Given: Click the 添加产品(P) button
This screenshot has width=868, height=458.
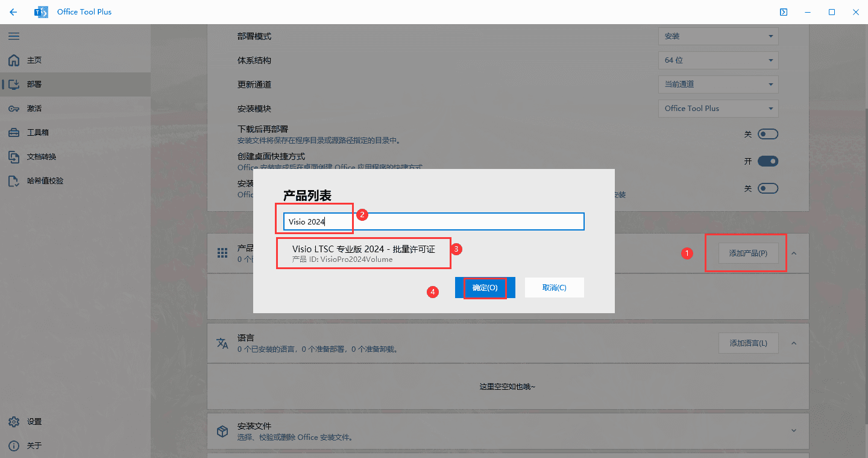Looking at the screenshot, I should pyautogui.click(x=748, y=253).
